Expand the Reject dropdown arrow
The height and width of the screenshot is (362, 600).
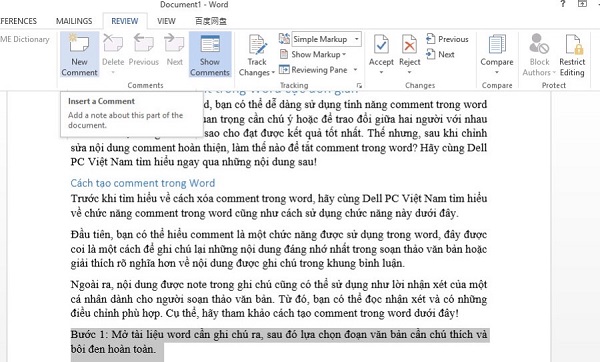click(409, 72)
